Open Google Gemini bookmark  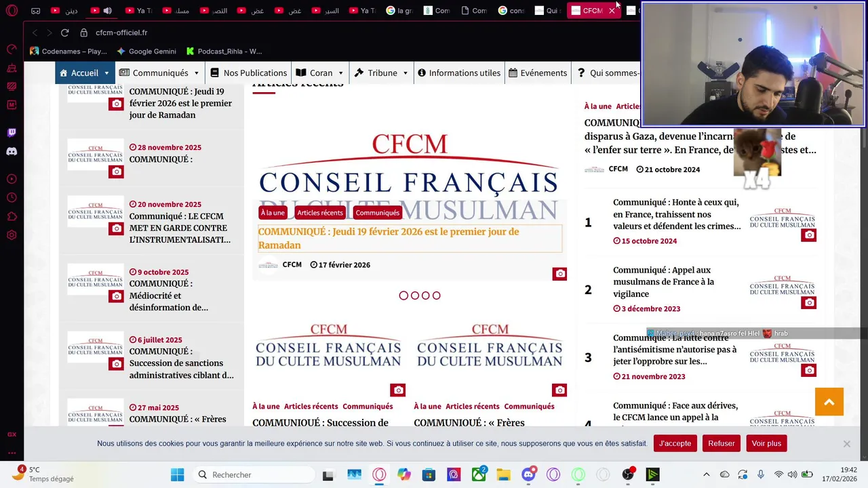(x=146, y=52)
